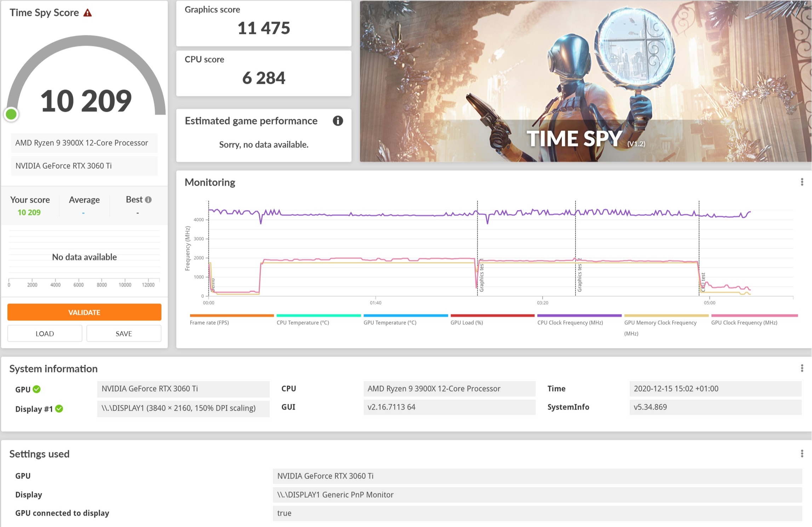812x527 pixels.
Task: Click the 01:40 time label on chart axis
Action: [376, 303]
